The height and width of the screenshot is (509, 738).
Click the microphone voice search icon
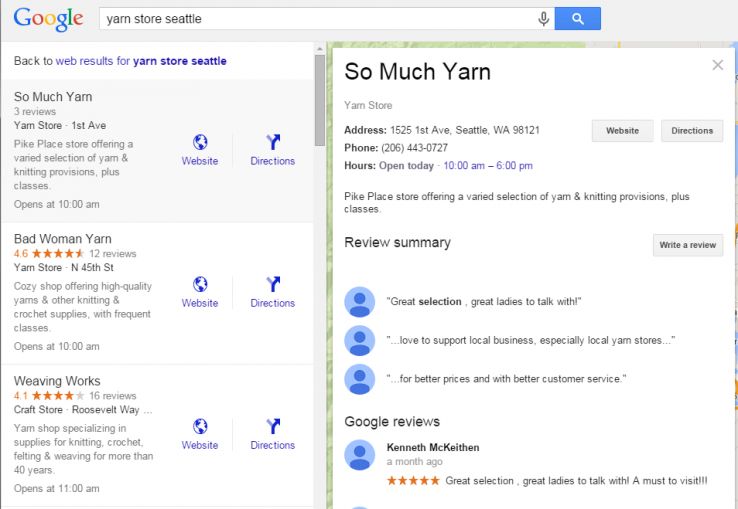[544, 18]
